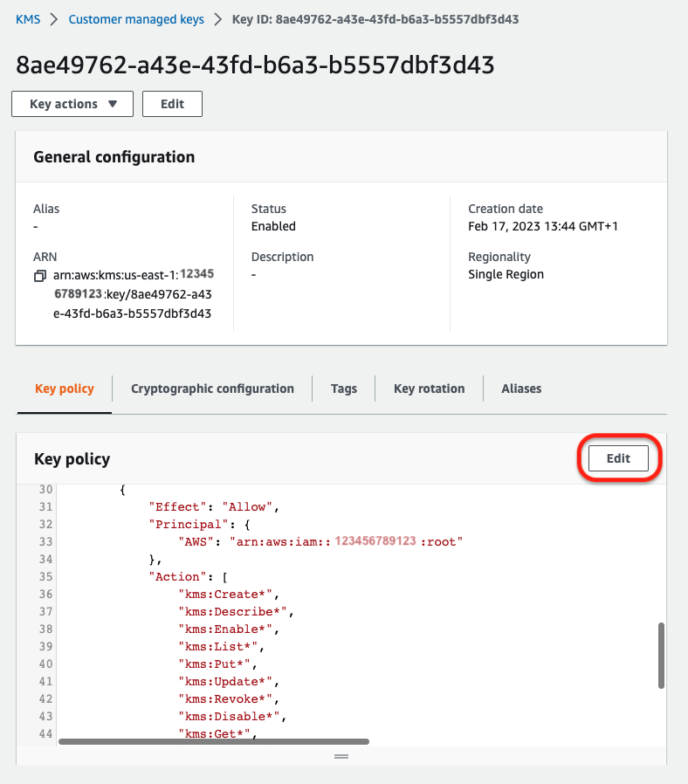This screenshot has width=688, height=784.
Task: Click the Edit button beside Key actions
Action: [x=173, y=104]
